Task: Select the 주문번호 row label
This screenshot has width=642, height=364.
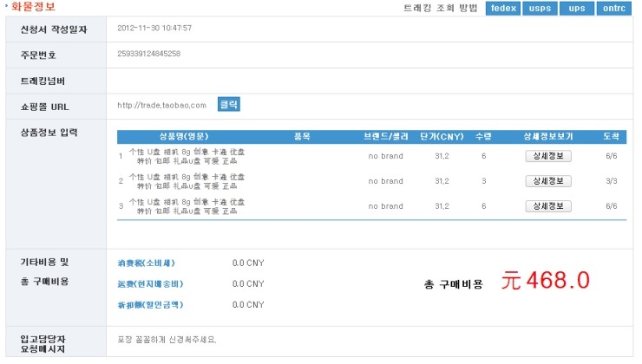Action: pos(38,55)
